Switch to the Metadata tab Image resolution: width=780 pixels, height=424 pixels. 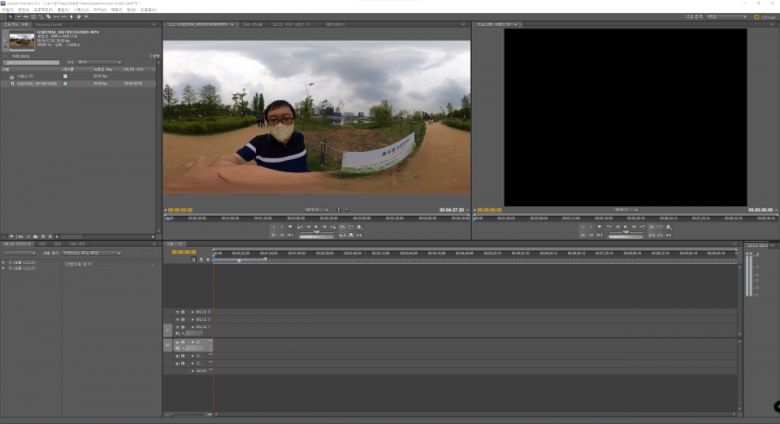[x=335, y=24]
